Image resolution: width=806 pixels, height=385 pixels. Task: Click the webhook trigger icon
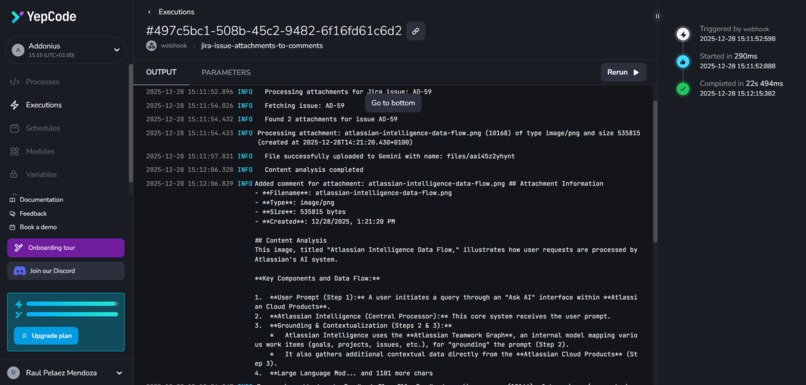click(x=151, y=46)
